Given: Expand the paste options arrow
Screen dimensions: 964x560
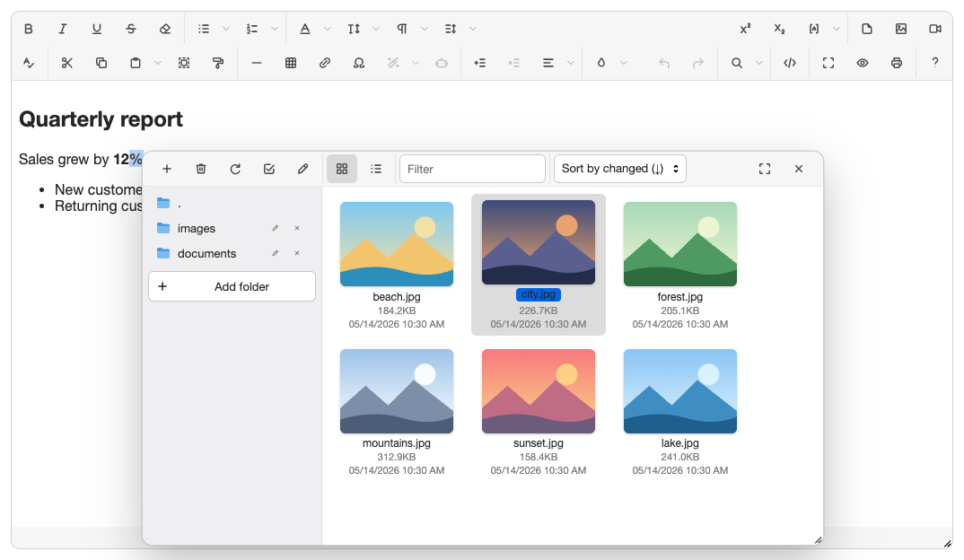Looking at the screenshot, I should click(157, 63).
